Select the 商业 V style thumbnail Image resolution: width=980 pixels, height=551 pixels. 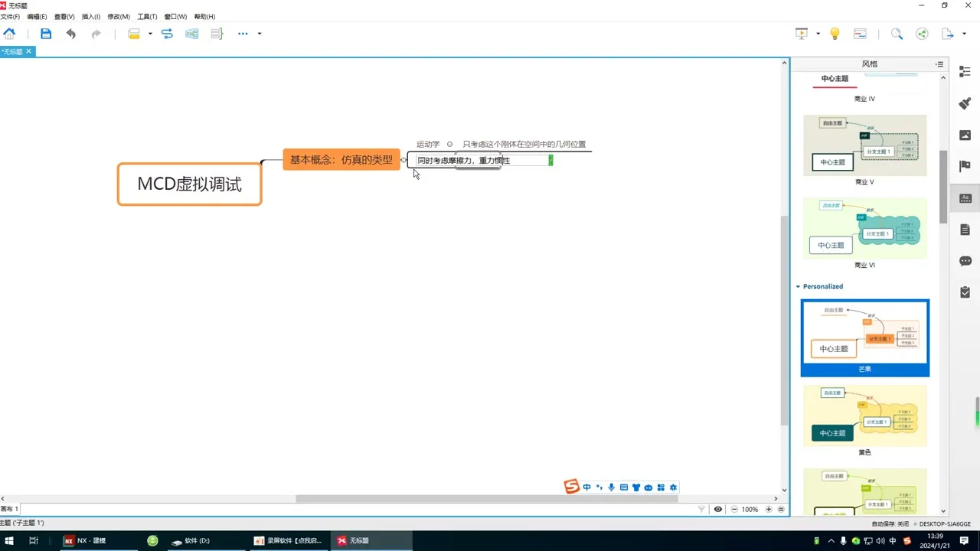864,145
